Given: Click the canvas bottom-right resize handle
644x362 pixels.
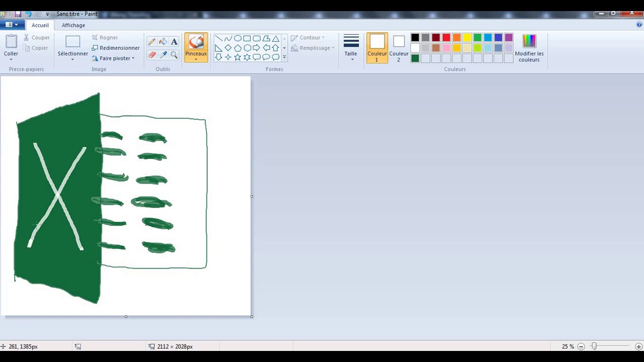Looking at the screenshot, I should (x=252, y=317).
